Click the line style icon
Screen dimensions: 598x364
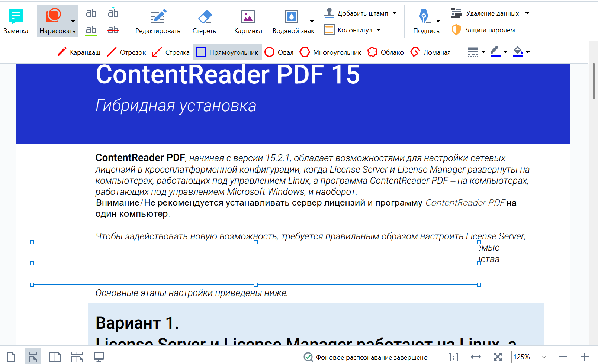click(x=473, y=52)
